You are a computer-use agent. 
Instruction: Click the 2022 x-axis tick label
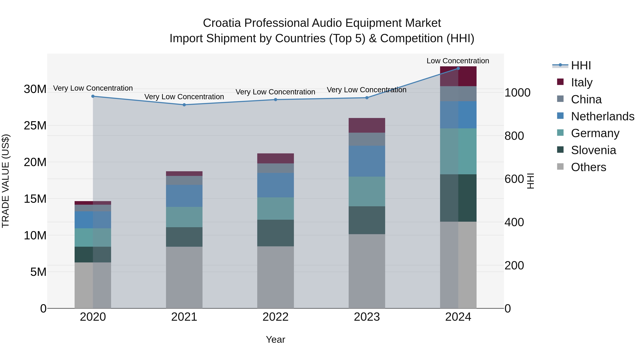click(x=275, y=317)
